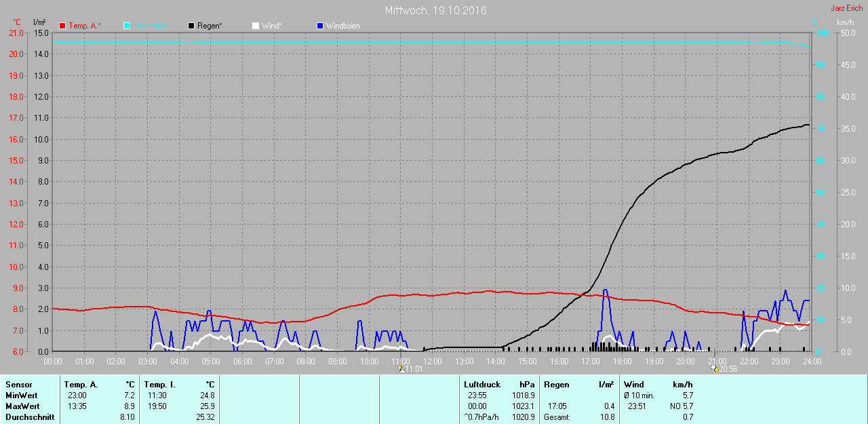This screenshot has width=868, height=424.
Task: Click the marker icon at 11:01
Action: (401, 369)
